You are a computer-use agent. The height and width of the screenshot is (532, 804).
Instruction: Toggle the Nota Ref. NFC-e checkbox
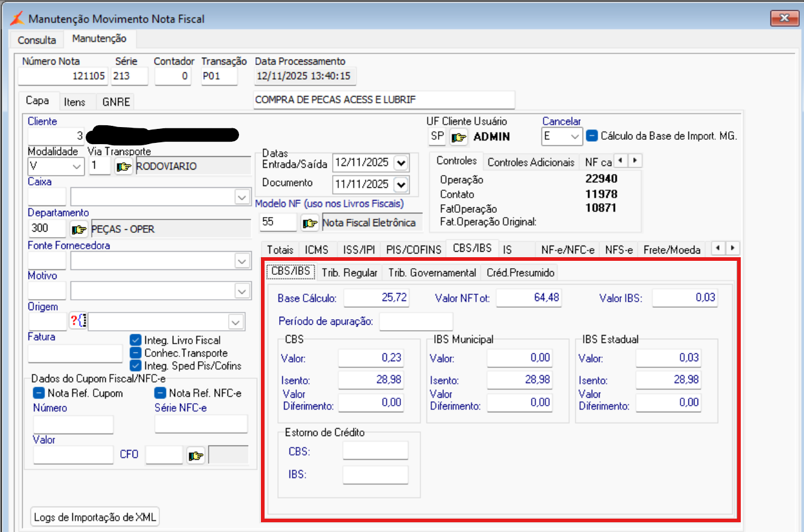pyautogui.click(x=160, y=393)
